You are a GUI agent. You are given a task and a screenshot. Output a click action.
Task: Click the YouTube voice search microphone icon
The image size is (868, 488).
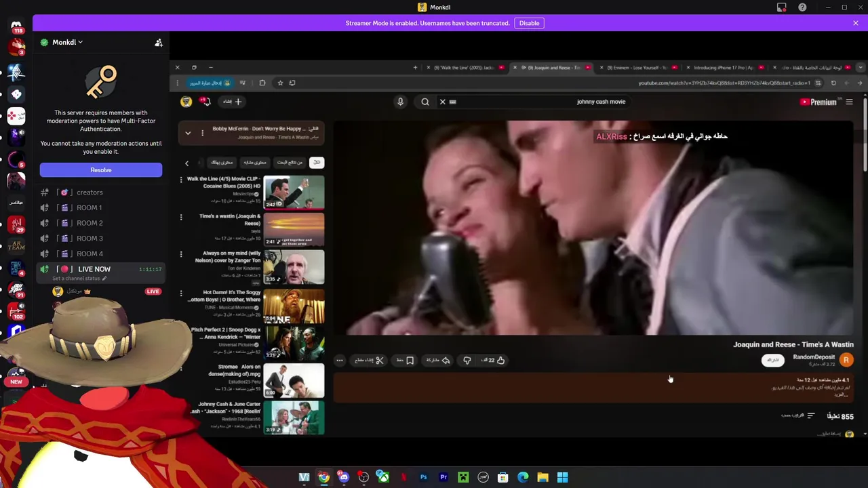[x=400, y=102]
